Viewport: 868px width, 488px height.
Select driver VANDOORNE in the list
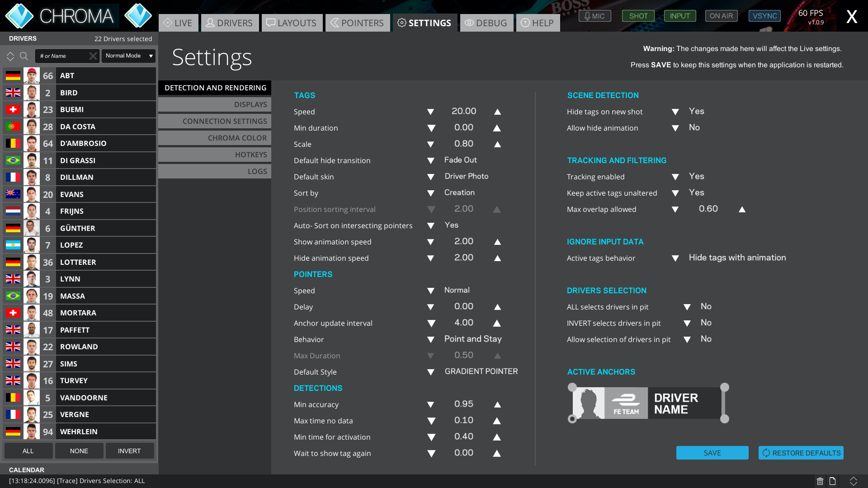[x=84, y=398]
